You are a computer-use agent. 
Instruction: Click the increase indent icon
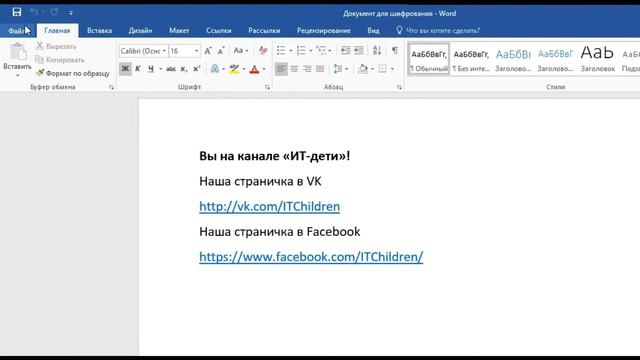coord(359,51)
